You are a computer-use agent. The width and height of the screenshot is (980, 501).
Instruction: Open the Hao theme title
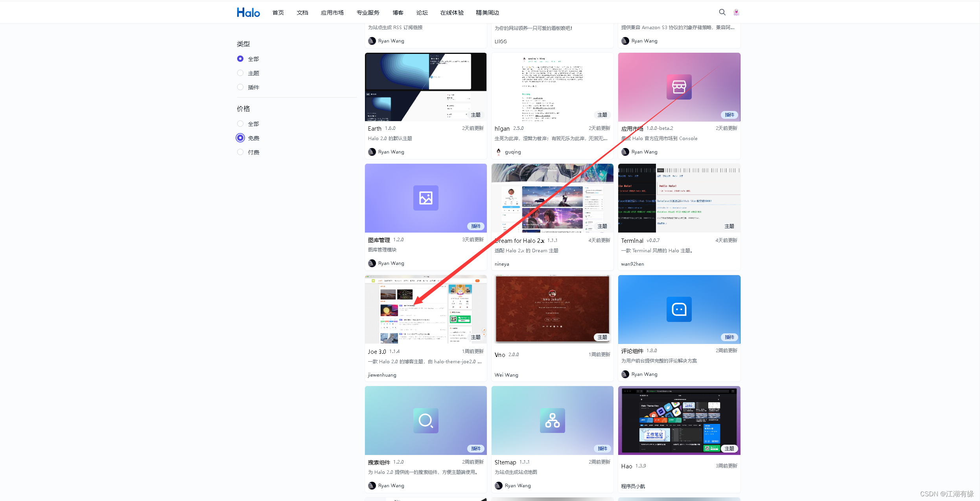[x=626, y=466]
